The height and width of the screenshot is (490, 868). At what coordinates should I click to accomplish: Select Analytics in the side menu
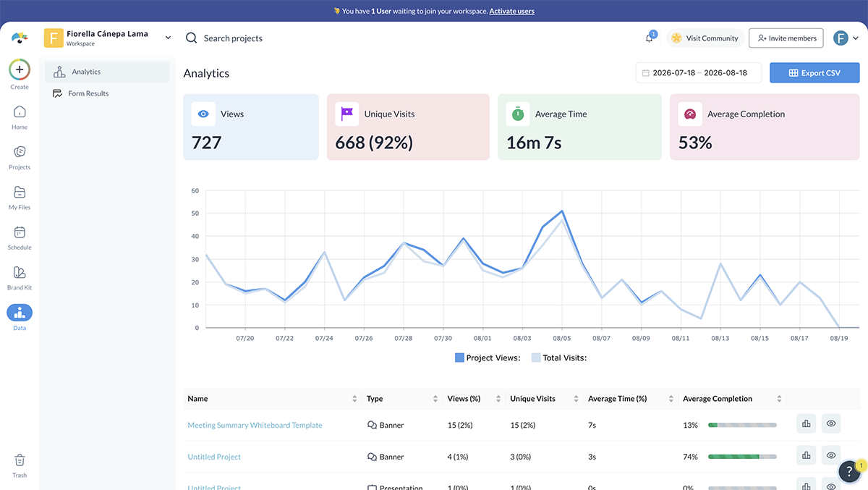click(x=107, y=72)
